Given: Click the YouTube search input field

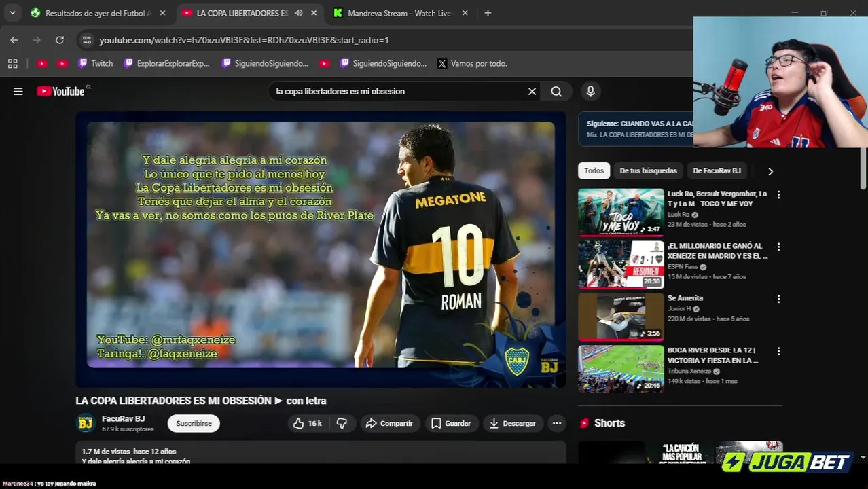Looking at the screenshot, I should 397,91.
